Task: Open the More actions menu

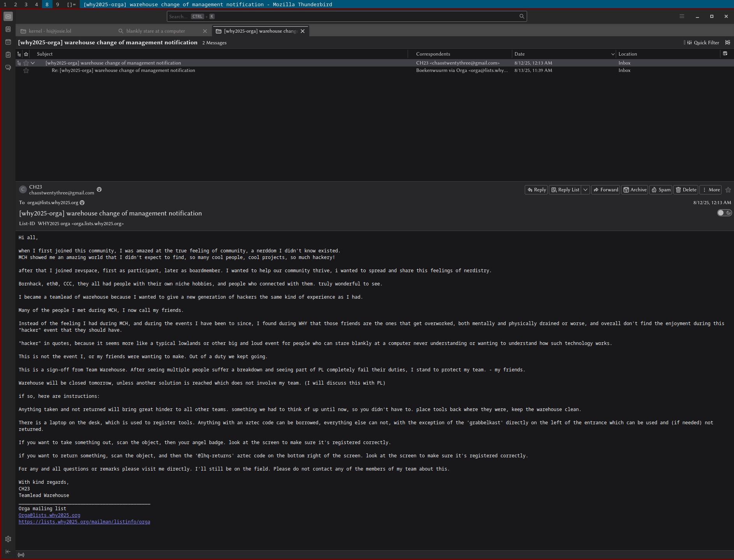Action: [711, 190]
